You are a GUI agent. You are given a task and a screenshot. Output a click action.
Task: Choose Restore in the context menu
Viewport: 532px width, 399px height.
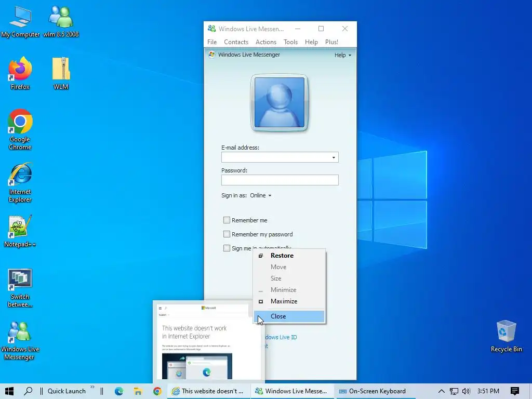coord(289,256)
